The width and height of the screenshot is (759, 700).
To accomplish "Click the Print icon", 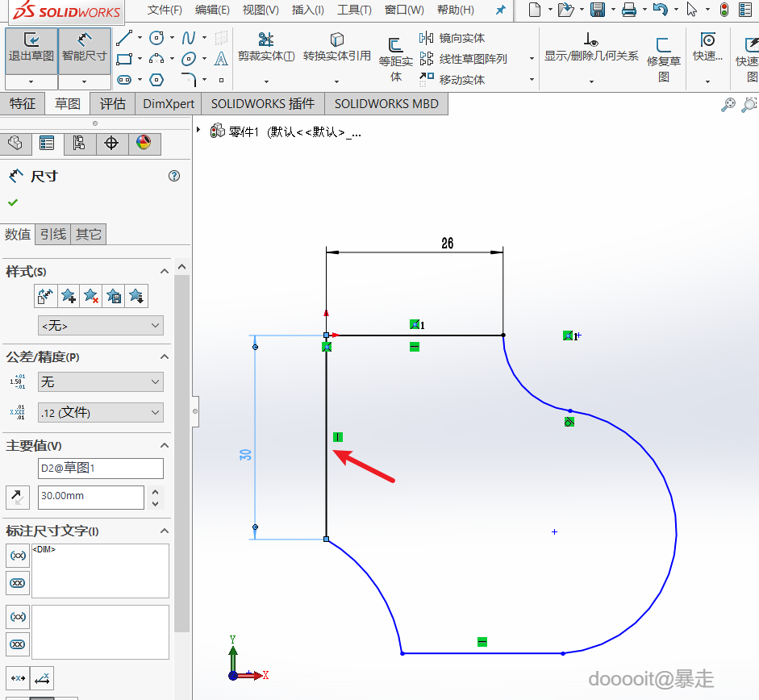I will (629, 10).
